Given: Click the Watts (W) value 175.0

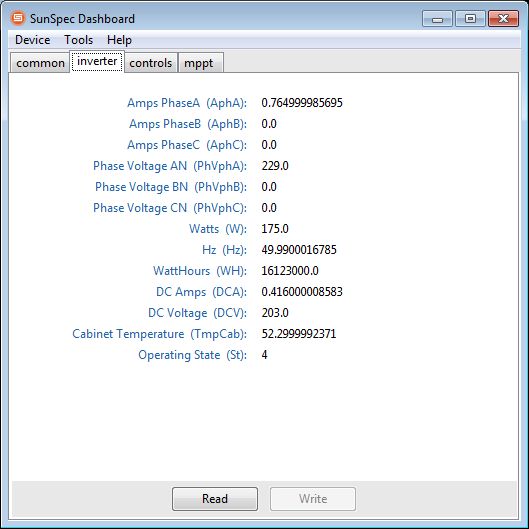Looking at the screenshot, I should pos(275,229).
